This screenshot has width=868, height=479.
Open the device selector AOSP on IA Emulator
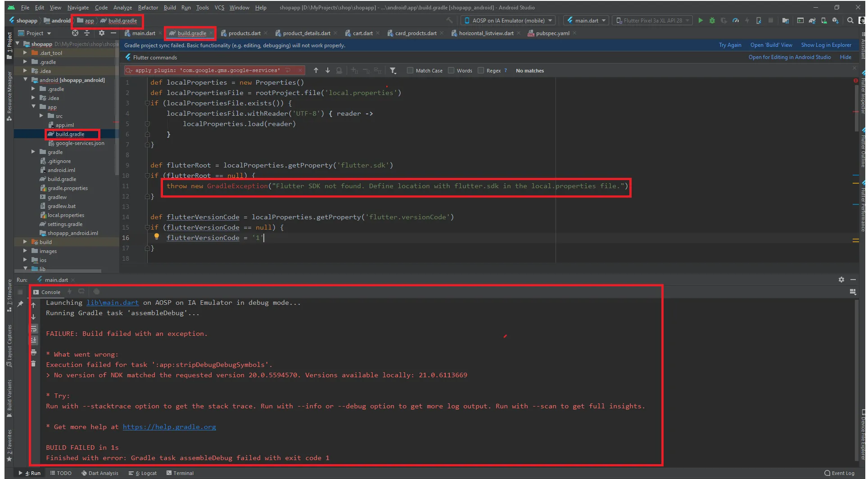tap(508, 20)
